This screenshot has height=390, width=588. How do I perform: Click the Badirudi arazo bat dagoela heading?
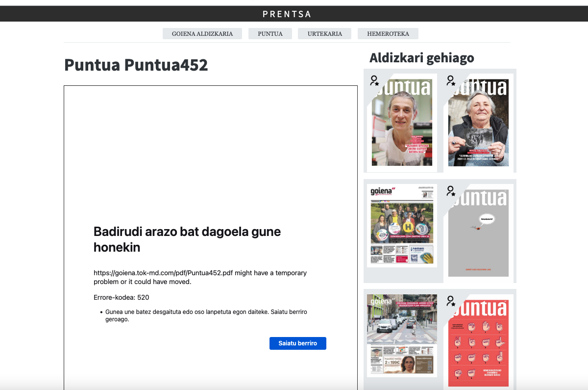187,239
